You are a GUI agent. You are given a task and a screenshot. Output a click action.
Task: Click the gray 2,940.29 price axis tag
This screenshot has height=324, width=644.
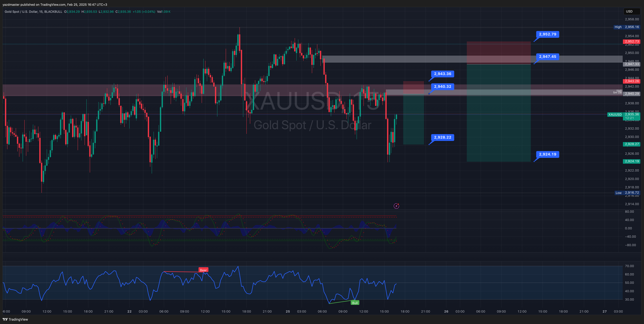[x=632, y=94]
